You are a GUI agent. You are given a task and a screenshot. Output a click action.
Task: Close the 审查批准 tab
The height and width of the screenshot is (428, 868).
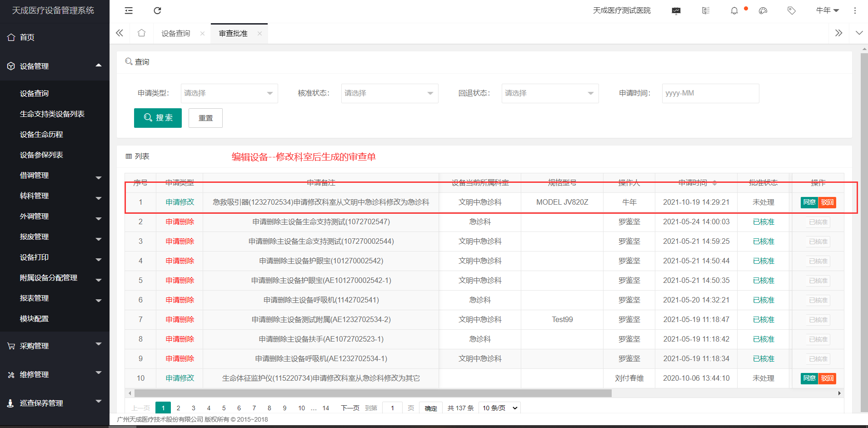pos(259,34)
